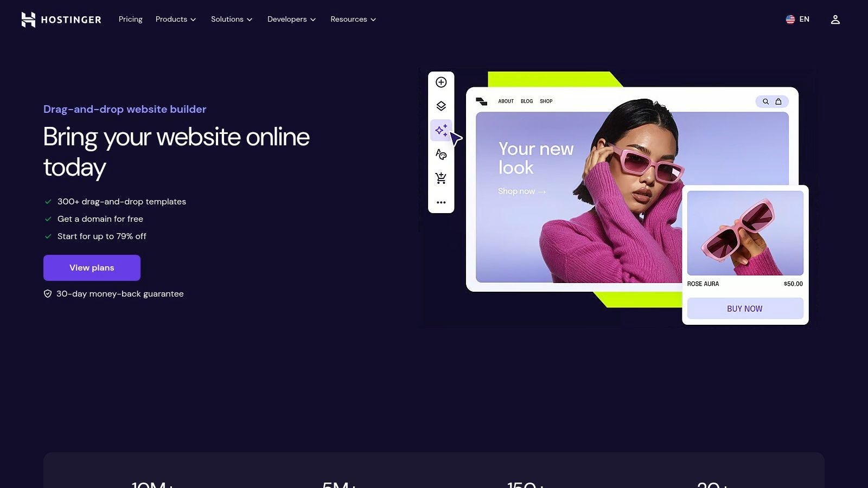Click the add element plus icon
868x488 pixels.
(441, 82)
